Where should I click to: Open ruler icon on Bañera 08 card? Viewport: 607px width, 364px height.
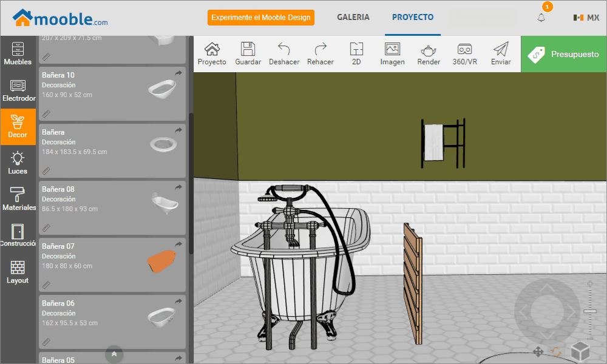pos(46,228)
